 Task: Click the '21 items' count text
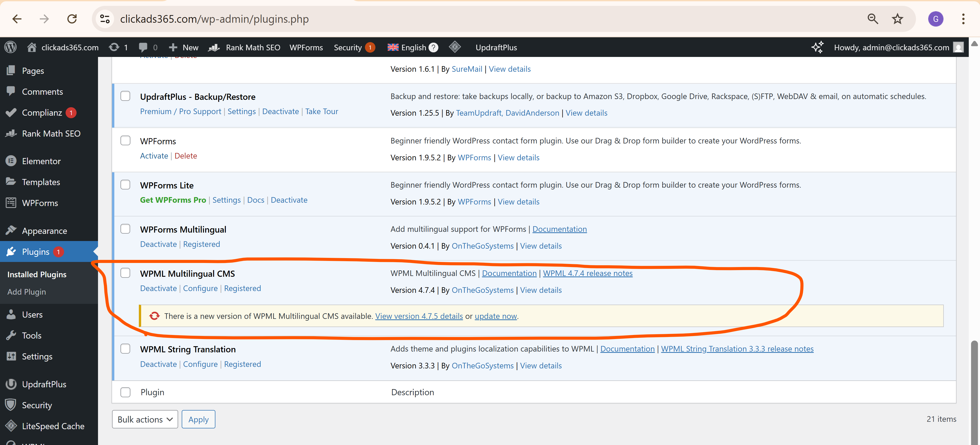[941, 419]
